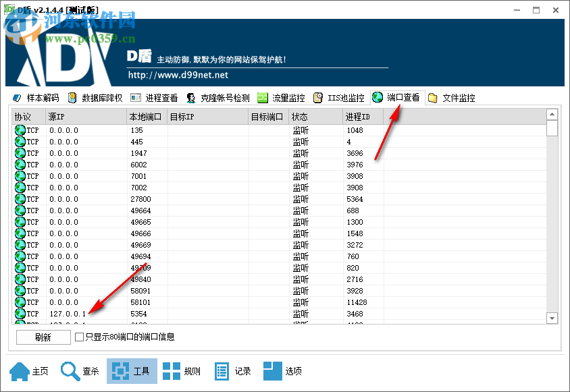The image size is (570, 392).
Task: Select process ID 688 cell
Action: tap(353, 211)
